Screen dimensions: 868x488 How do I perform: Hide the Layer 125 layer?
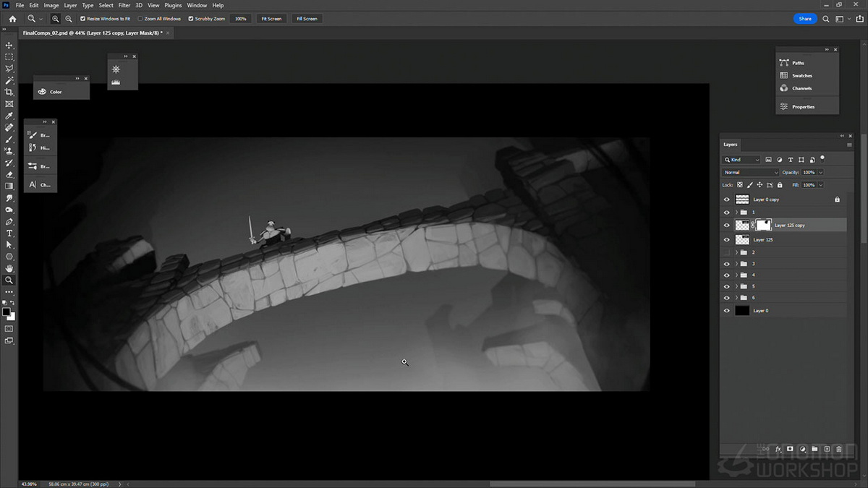tap(727, 239)
